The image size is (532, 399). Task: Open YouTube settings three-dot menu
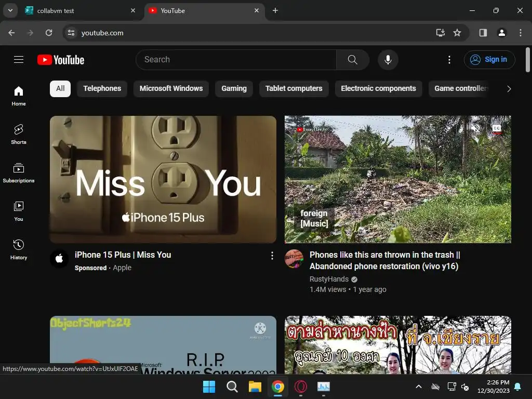(x=449, y=60)
